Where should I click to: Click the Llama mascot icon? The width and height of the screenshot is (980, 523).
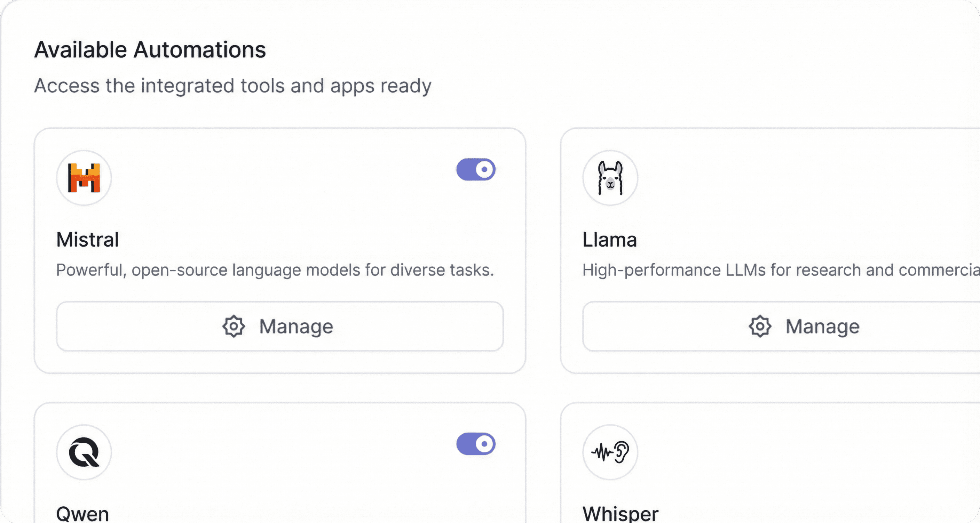tap(610, 179)
